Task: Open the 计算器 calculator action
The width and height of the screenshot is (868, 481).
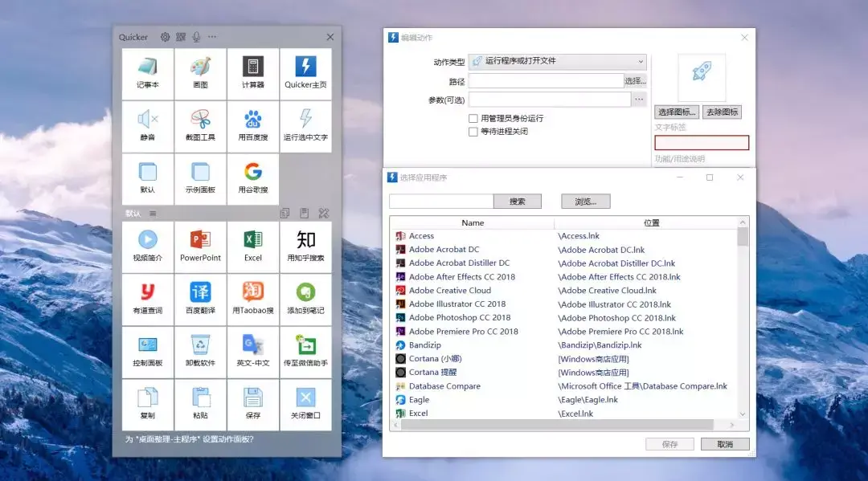Action: pos(253,74)
